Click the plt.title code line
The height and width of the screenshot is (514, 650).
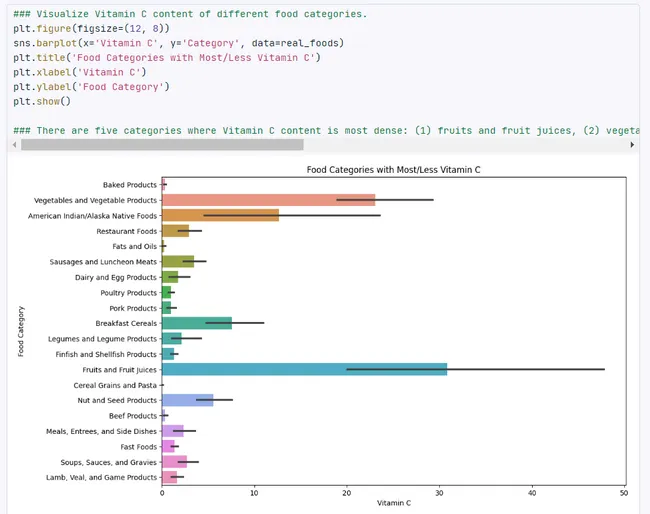pyautogui.click(x=167, y=58)
